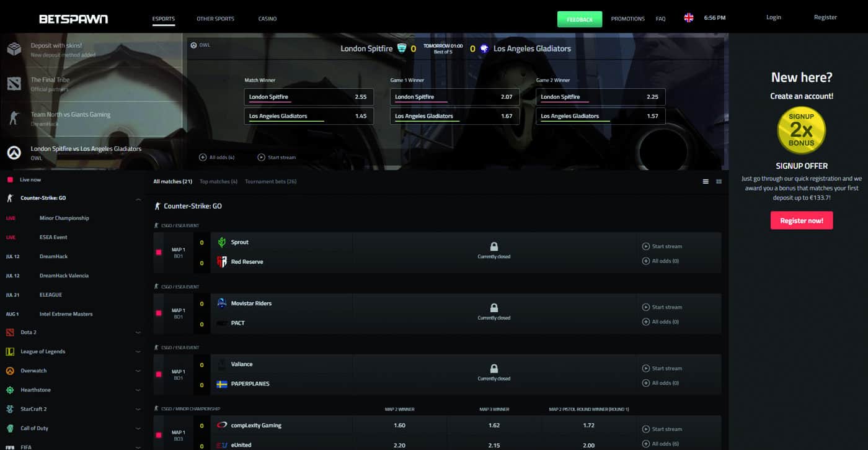
Task: Click the Movistar Riders team logo
Action: click(x=222, y=304)
